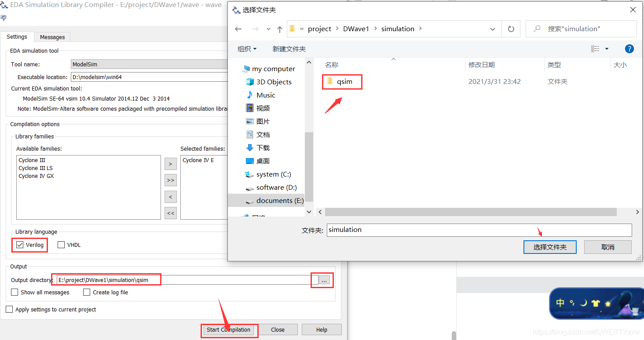Check Apply settings to current project
Viewport: 644px width, 340px height.
9,310
